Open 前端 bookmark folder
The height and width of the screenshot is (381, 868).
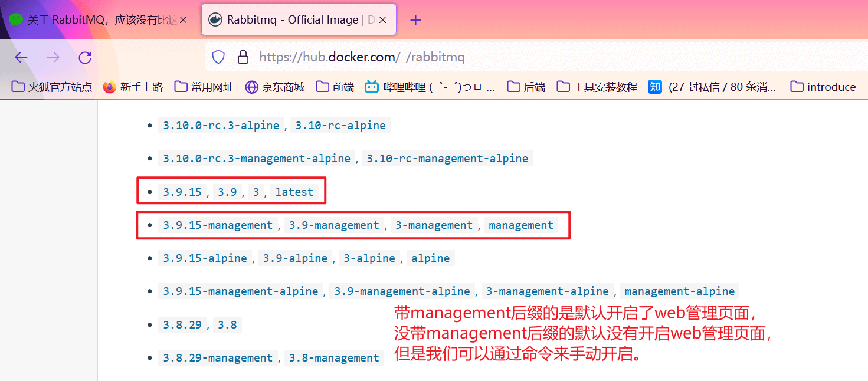[x=335, y=87]
